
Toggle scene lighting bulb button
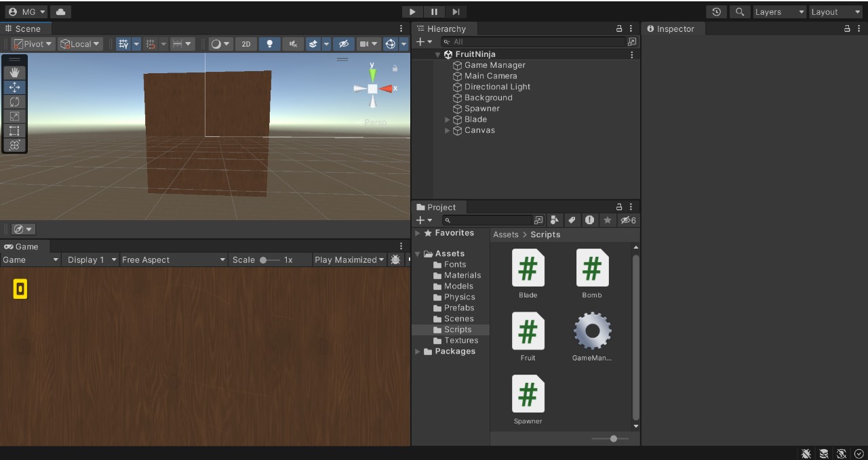coord(269,44)
